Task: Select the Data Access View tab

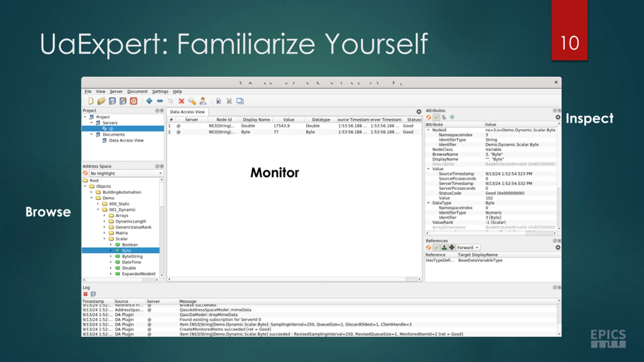Action: [x=187, y=112]
